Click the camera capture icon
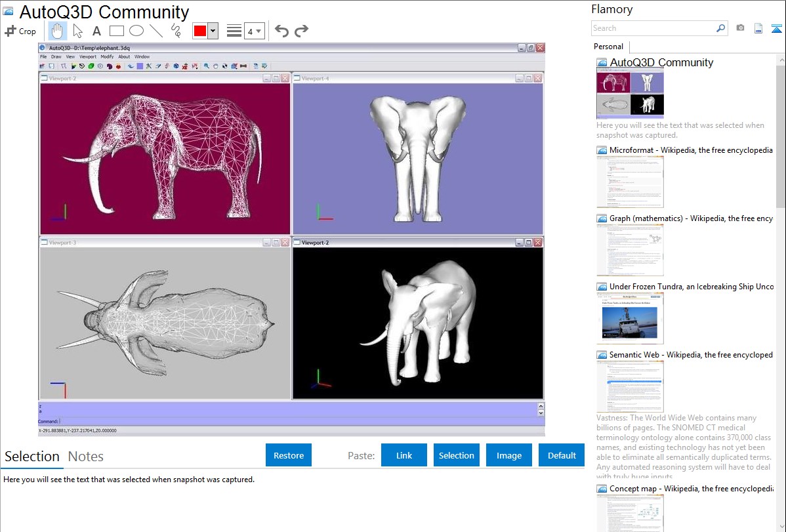 pyautogui.click(x=740, y=28)
